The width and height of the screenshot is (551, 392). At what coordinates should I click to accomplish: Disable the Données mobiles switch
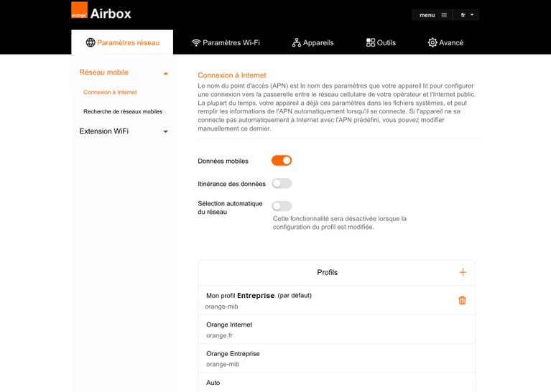click(282, 161)
